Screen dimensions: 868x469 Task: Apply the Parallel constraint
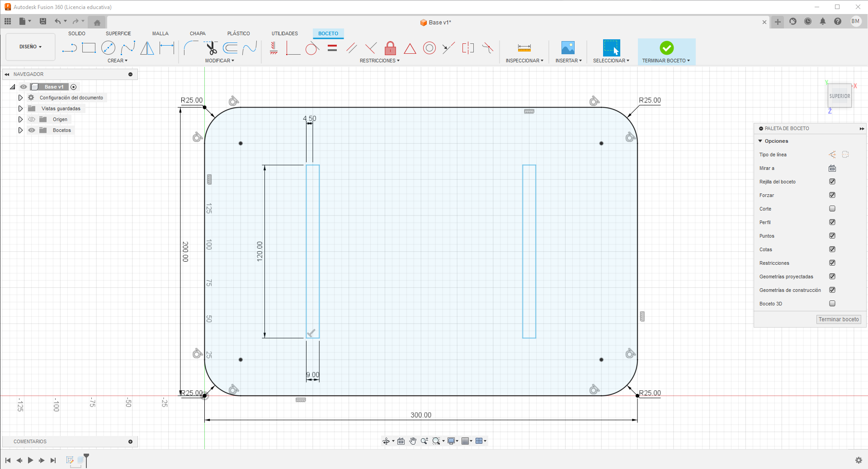tap(351, 48)
